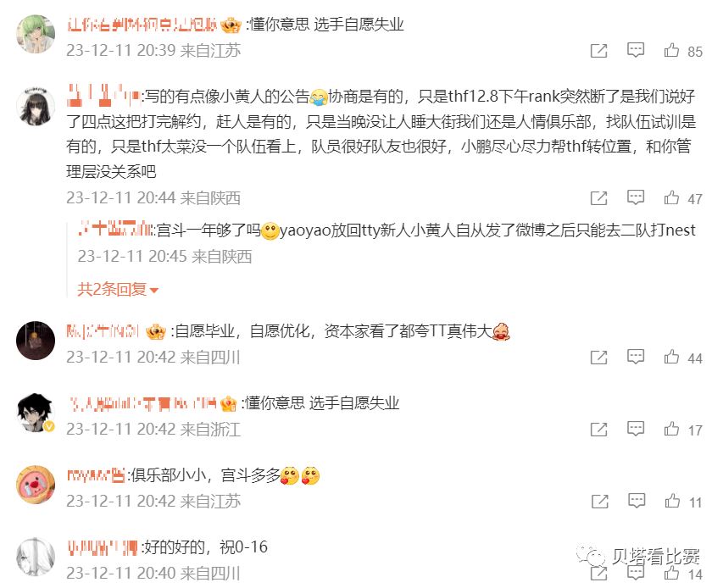Screen dimensions: 723x588
Task: Open reply box on the 20:44 Shaanxi comment
Action: click(x=636, y=197)
